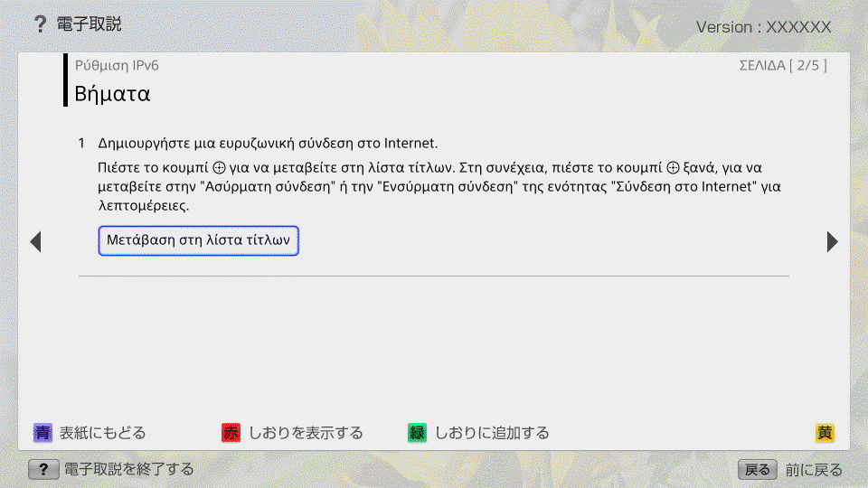
Task: Go to previous page with left arrow
Action: 35,241
